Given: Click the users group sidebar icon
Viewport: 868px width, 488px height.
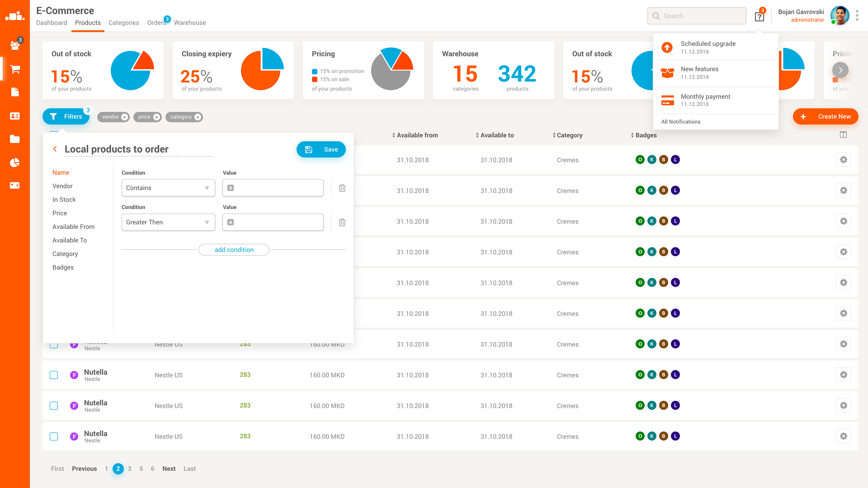Looking at the screenshot, I should point(15,45).
